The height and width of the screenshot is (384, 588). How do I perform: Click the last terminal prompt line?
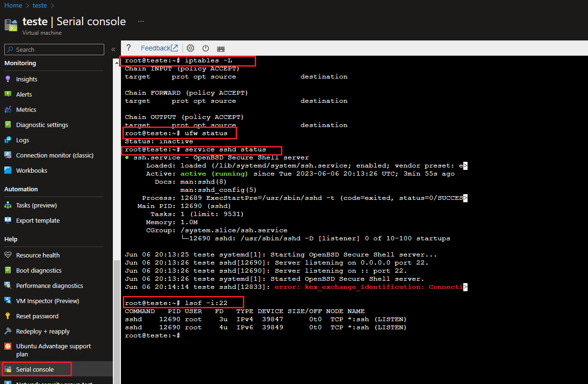click(x=152, y=335)
